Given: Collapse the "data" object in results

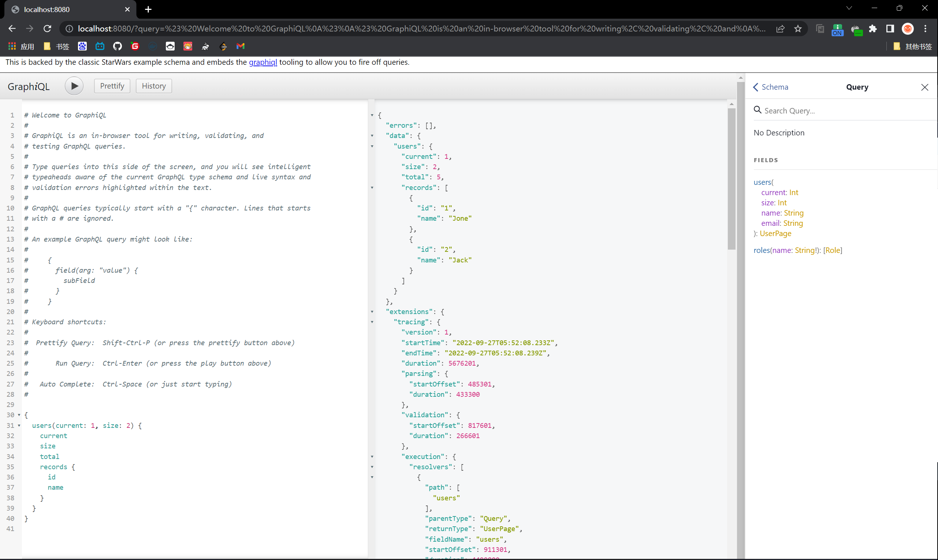Looking at the screenshot, I should [x=372, y=136].
